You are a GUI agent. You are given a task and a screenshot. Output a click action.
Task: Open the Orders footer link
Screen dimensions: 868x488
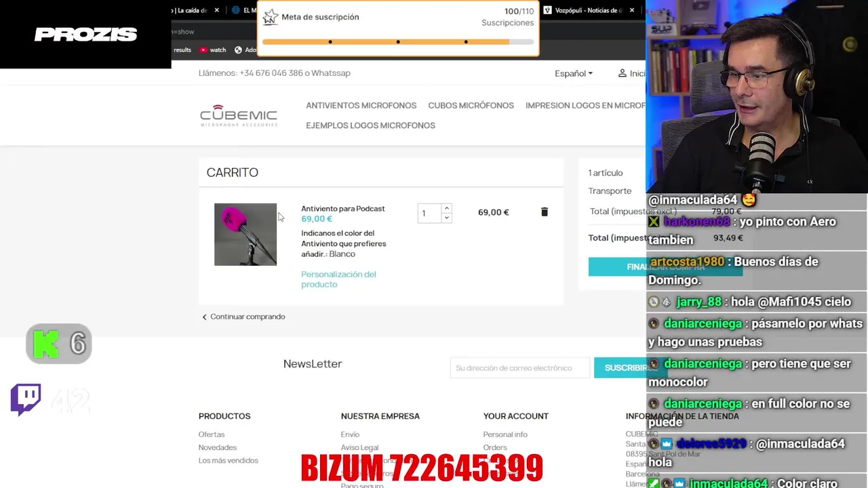pyautogui.click(x=495, y=447)
